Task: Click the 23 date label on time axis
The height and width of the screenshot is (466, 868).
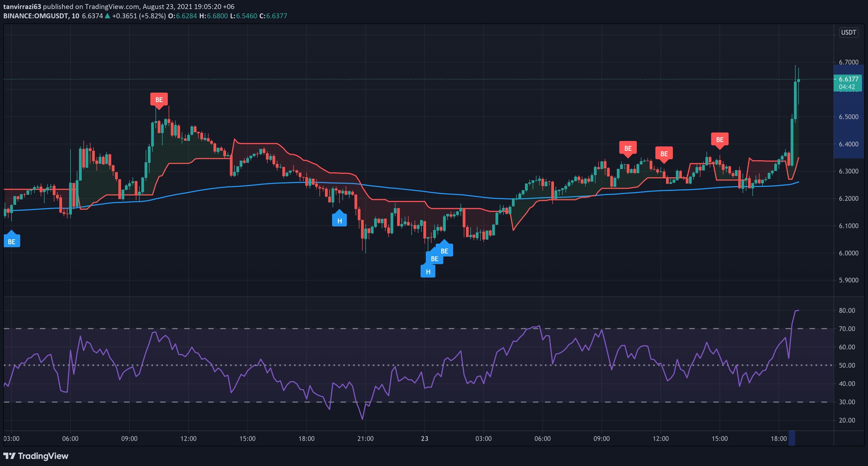Action: [x=424, y=438]
